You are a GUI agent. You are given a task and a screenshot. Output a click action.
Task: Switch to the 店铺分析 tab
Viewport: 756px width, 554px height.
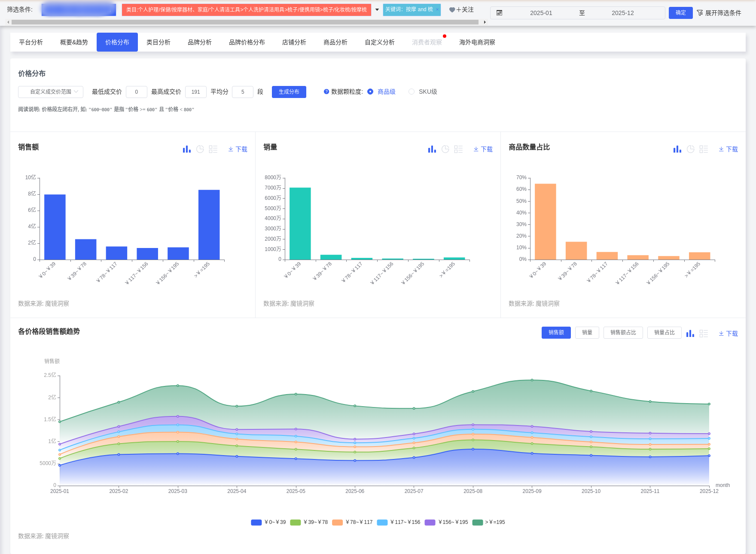coord(294,42)
